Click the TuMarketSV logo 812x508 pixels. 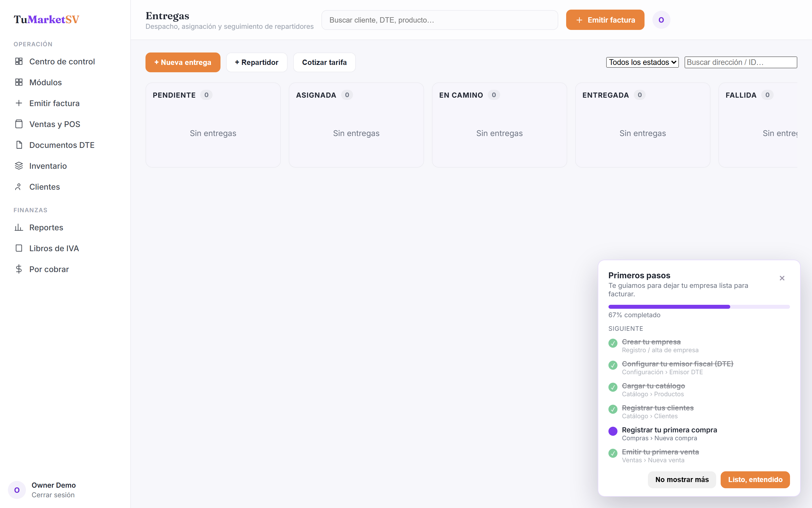[x=46, y=19]
